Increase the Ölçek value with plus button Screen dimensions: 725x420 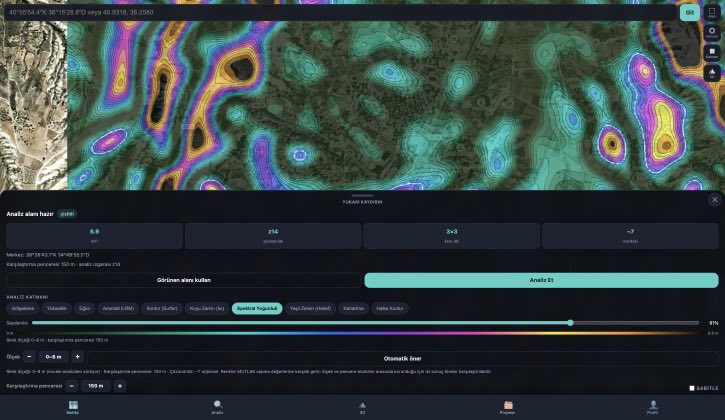click(77, 357)
